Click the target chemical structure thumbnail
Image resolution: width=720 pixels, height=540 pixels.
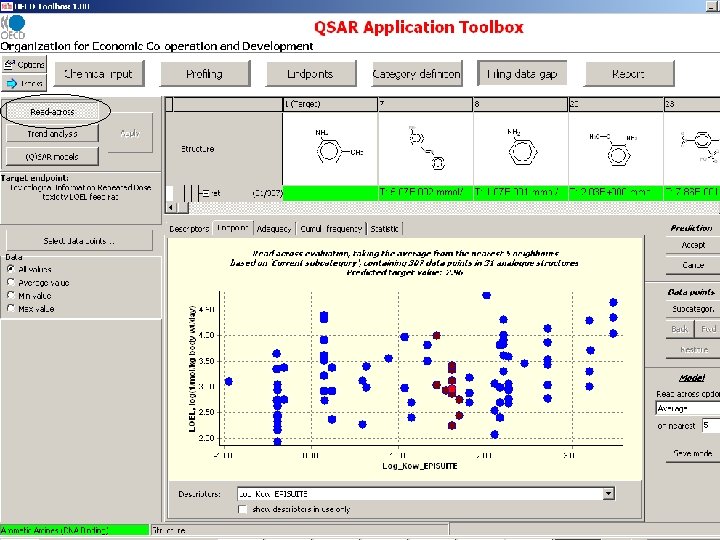coord(330,149)
